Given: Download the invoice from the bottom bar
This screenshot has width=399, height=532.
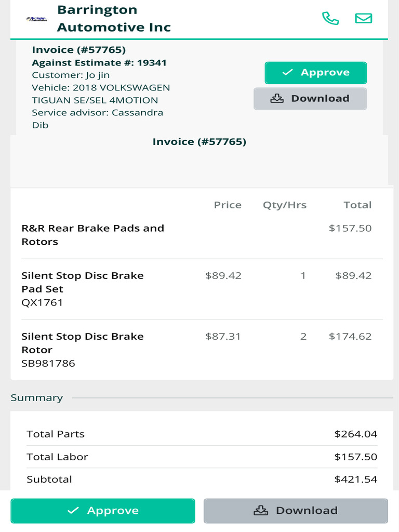Looking at the screenshot, I should click(296, 511).
